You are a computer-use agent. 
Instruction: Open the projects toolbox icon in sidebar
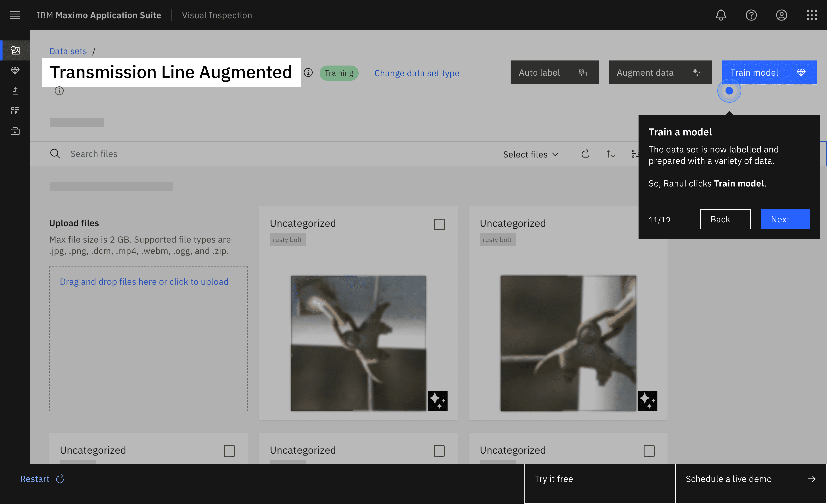[15, 131]
